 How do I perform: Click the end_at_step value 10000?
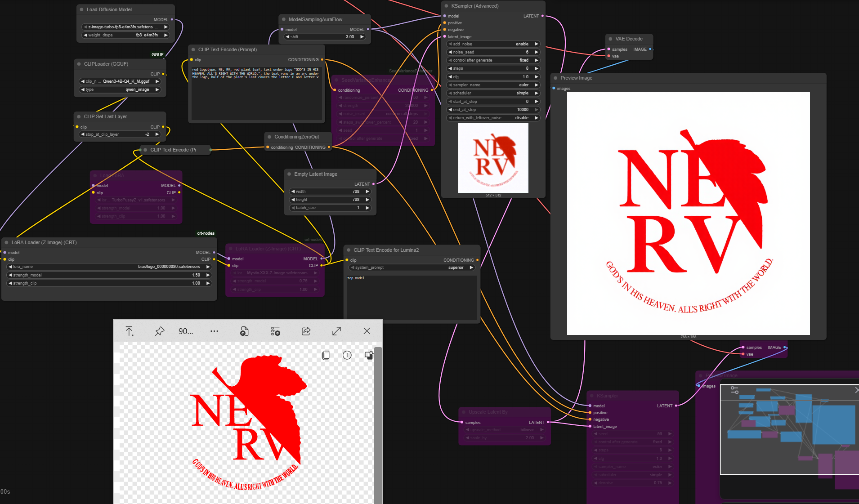tap(523, 110)
